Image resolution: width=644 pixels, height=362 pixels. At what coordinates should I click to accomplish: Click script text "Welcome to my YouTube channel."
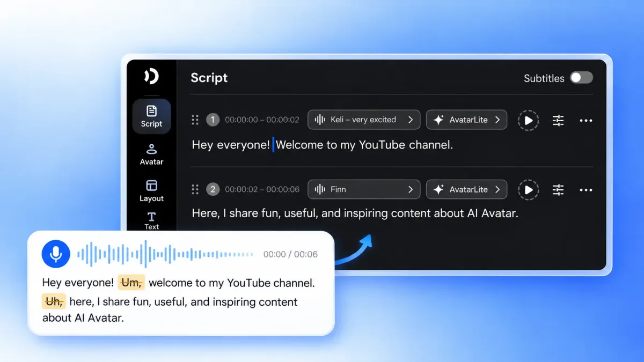pyautogui.click(x=364, y=145)
